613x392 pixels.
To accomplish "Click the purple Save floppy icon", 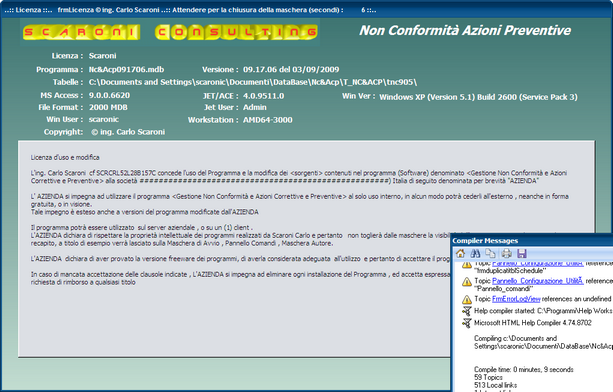I will [x=522, y=254].
